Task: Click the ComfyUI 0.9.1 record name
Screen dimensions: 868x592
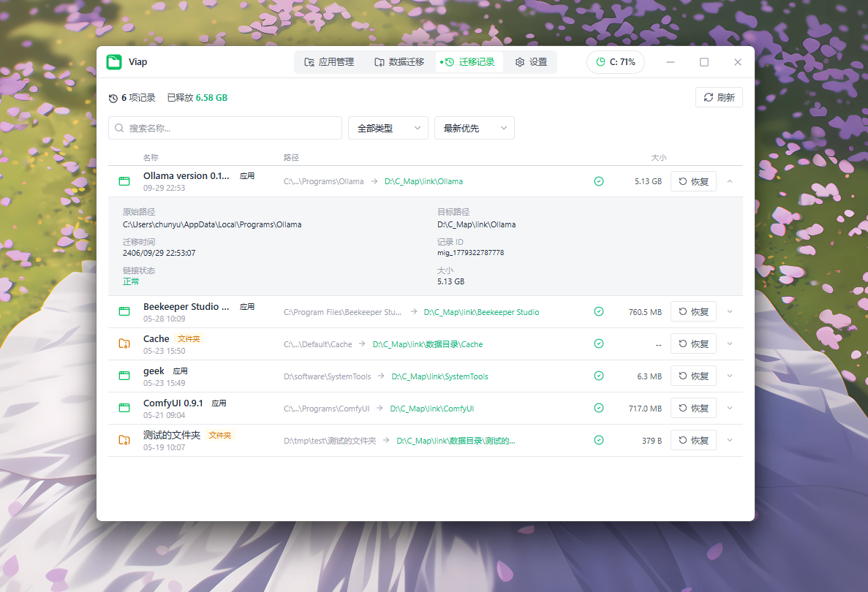Action: pos(173,403)
